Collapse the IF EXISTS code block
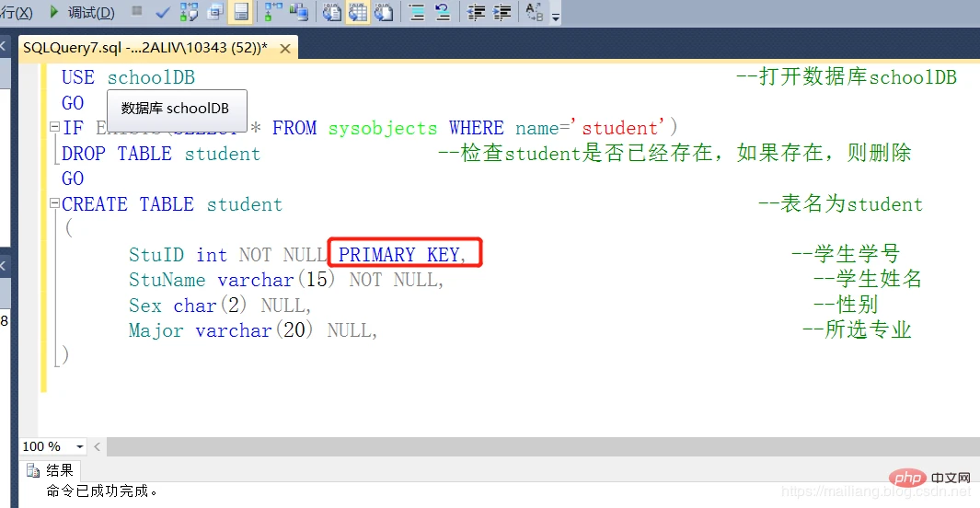The width and height of the screenshot is (980, 508). tap(53, 128)
